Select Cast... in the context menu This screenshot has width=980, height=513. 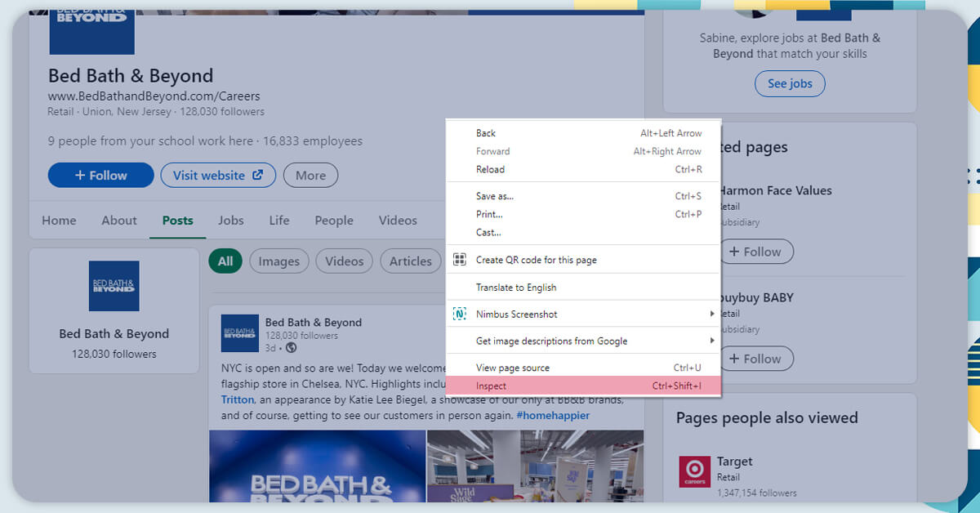click(x=583, y=232)
